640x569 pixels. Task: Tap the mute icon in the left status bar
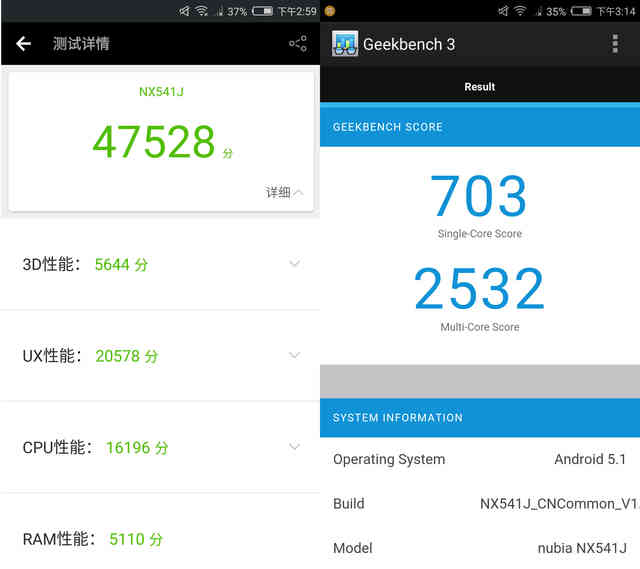tap(184, 11)
